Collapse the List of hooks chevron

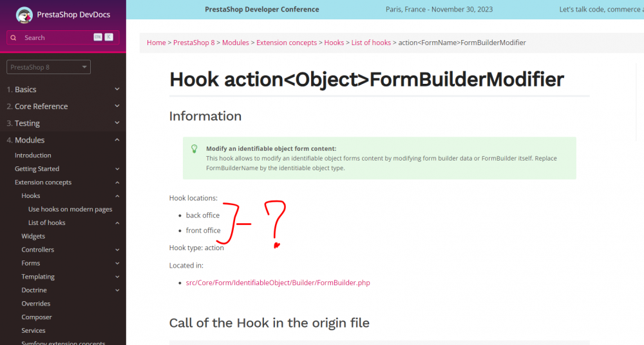[117, 222]
